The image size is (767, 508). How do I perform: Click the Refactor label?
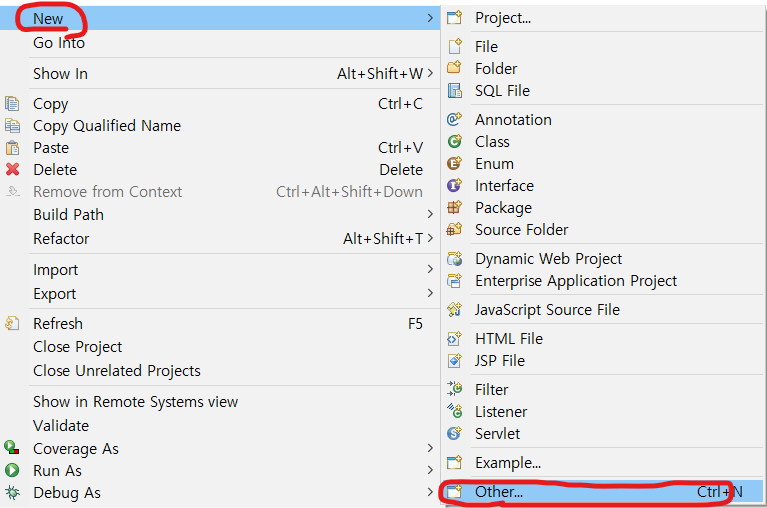tap(61, 239)
